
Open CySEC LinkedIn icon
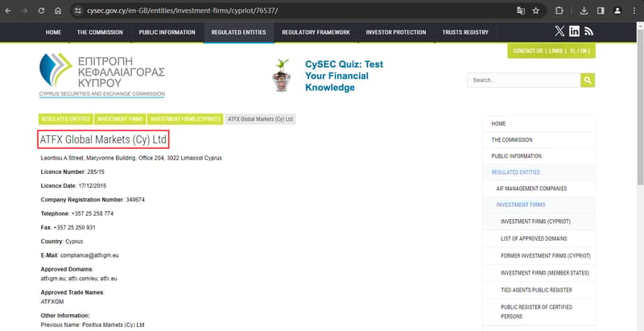574,31
